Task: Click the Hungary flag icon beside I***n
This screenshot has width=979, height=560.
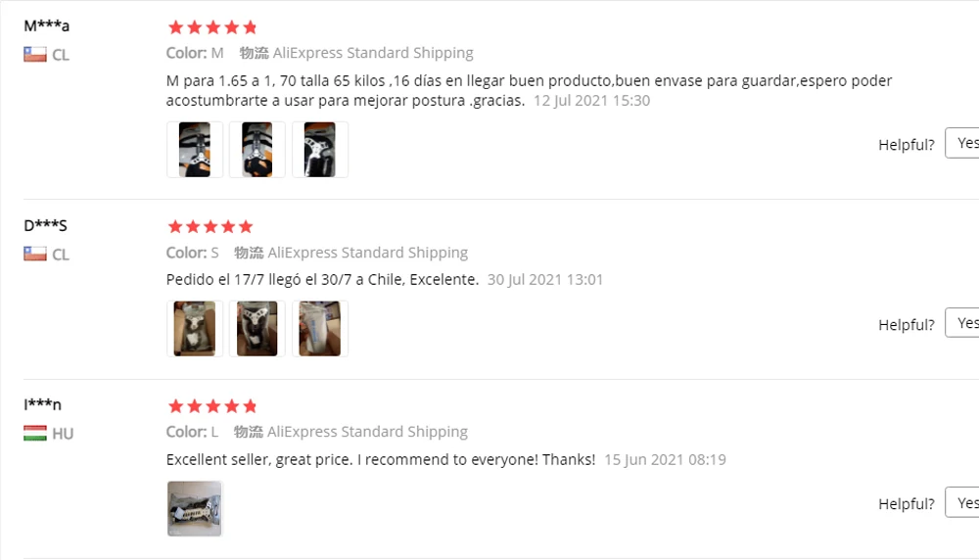Action: (x=35, y=433)
